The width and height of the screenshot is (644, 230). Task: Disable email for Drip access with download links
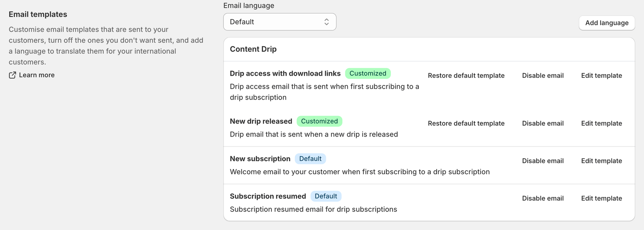click(543, 75)
